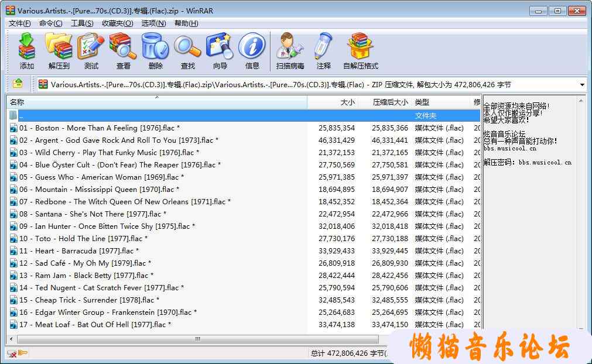This screenshot has height=364, width=592.
Task: Sort files by the 名称 column header
Action: [x=157, y=102]
